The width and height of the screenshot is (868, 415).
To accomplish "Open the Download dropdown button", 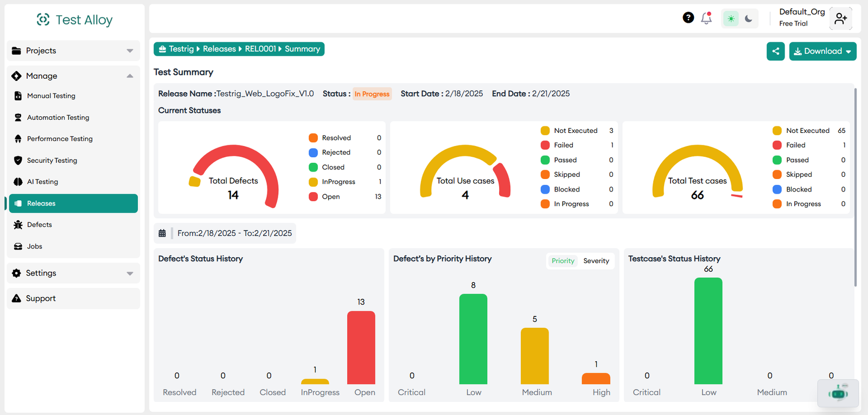I will pyautogui.click(x=823, y=51).
